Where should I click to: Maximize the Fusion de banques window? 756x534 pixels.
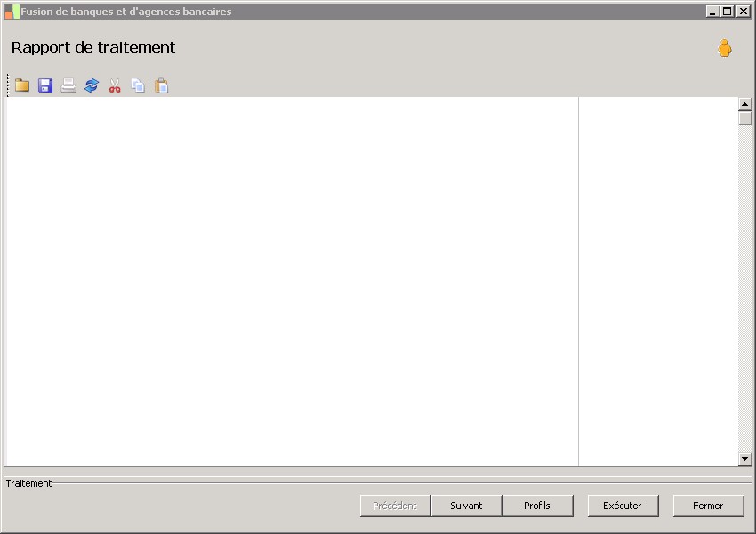tap(728, 11)
